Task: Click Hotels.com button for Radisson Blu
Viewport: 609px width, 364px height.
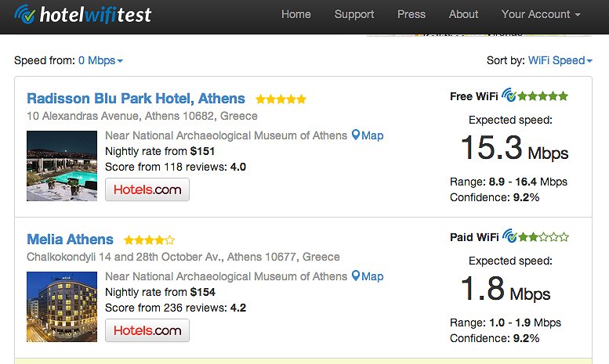Action: pos(147,189)
